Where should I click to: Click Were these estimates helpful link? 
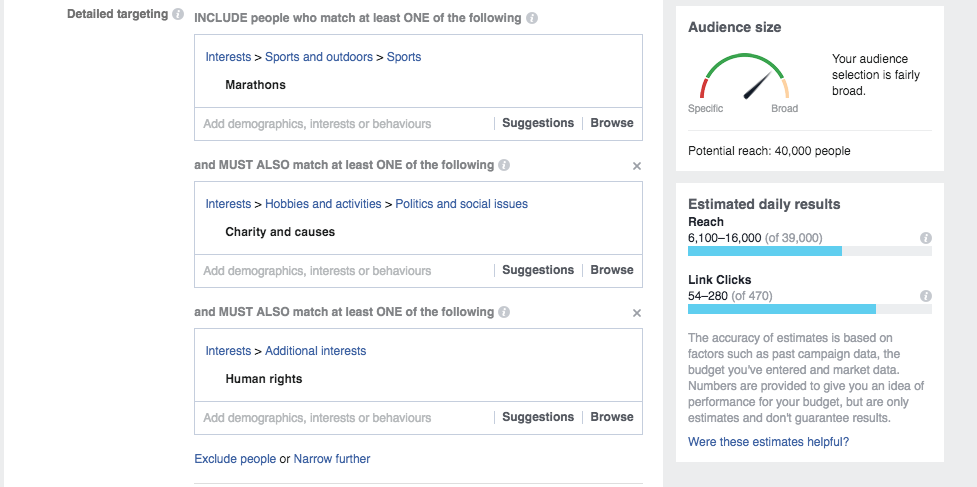click(768, 442)
